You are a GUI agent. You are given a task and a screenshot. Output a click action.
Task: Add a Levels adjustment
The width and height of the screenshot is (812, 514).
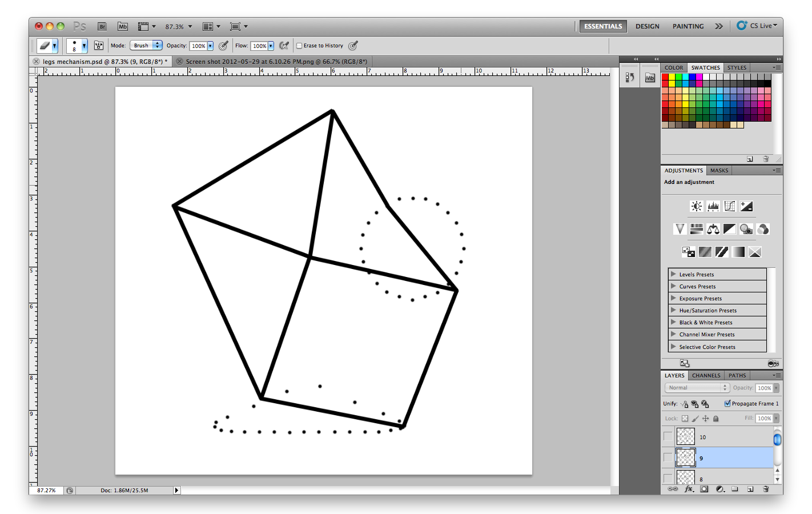click(713, 206)
